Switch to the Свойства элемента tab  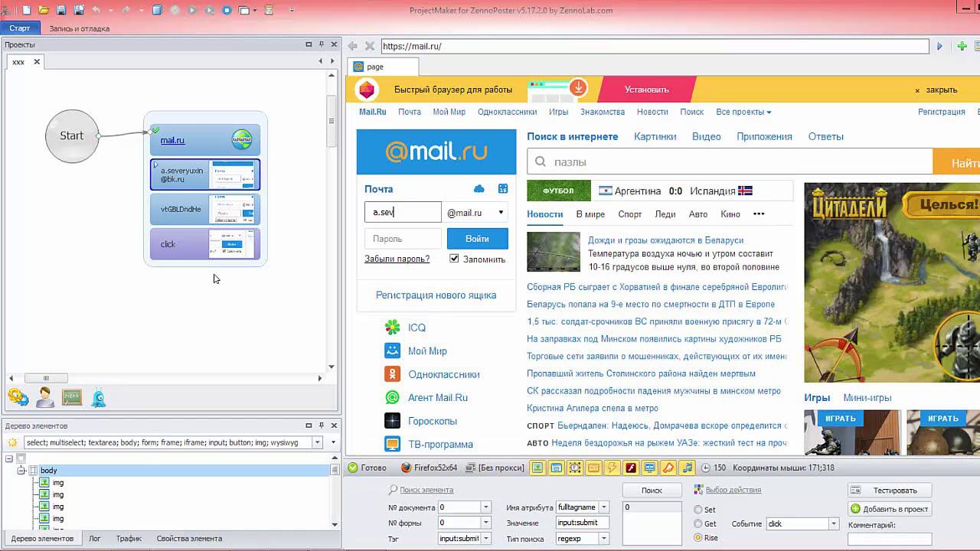click(x=189, y=538)
